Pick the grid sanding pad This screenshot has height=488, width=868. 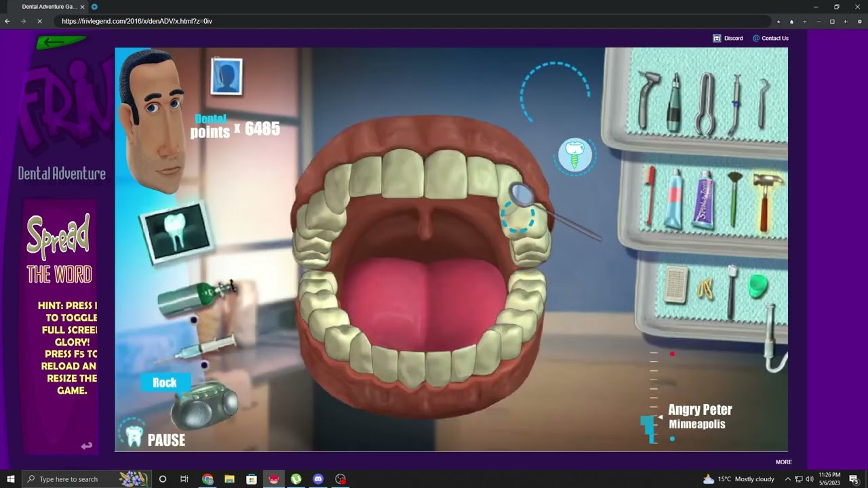point(675,285)
